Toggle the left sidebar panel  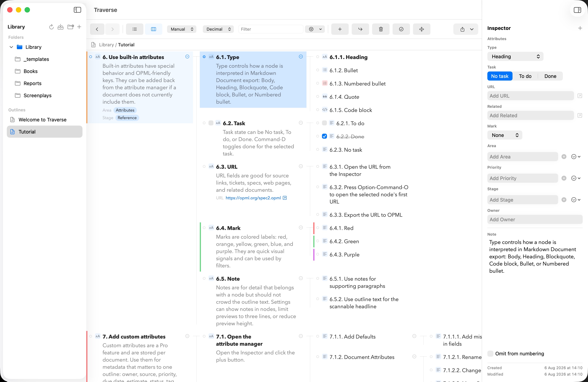tap(77, 10)
